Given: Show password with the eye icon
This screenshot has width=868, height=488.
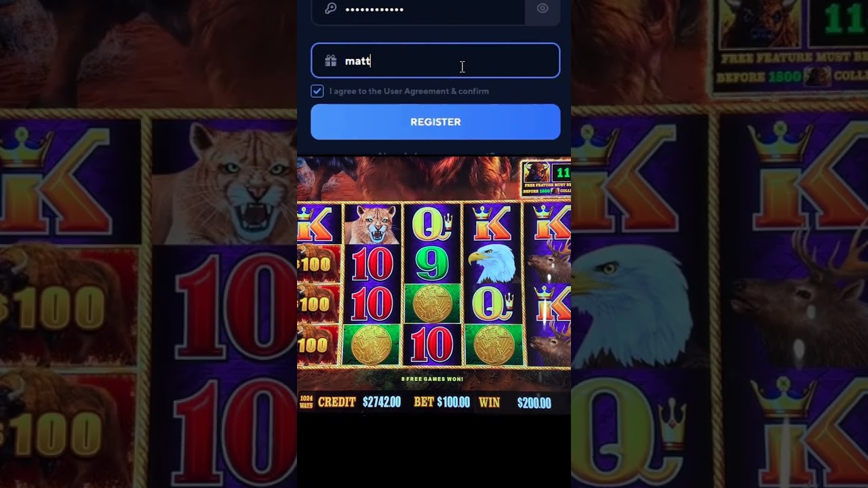Looking at the screenshot, I should (x=542, y=9).
